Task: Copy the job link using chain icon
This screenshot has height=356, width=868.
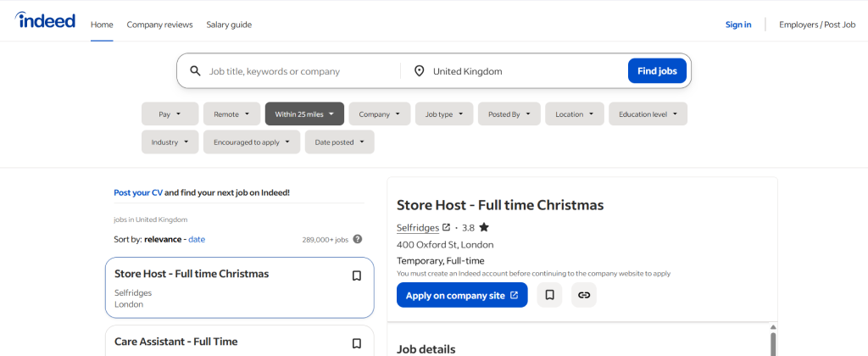Action: point(583,295)
